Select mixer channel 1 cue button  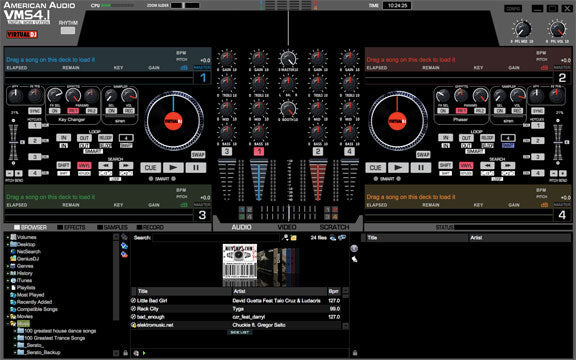point(259,151)
